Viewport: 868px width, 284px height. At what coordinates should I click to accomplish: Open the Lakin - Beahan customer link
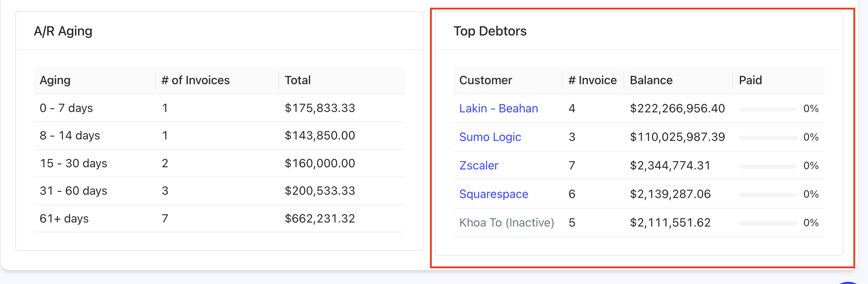498,108
